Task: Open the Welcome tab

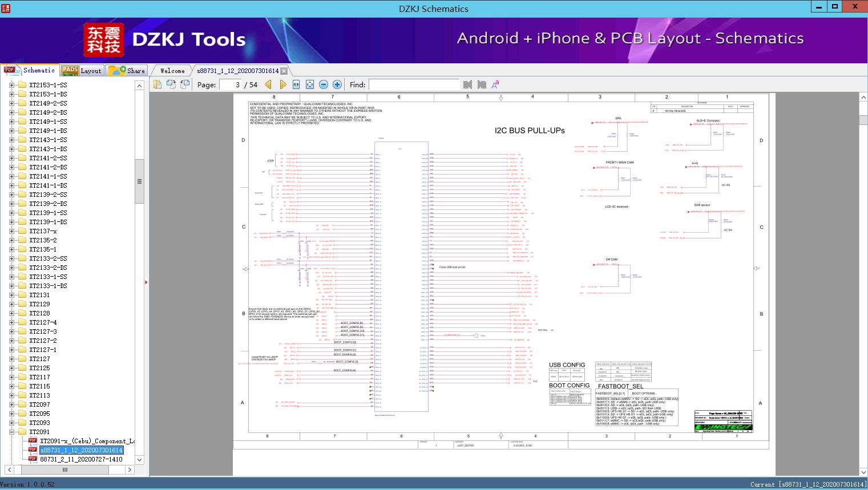Action: pos(172,71)
